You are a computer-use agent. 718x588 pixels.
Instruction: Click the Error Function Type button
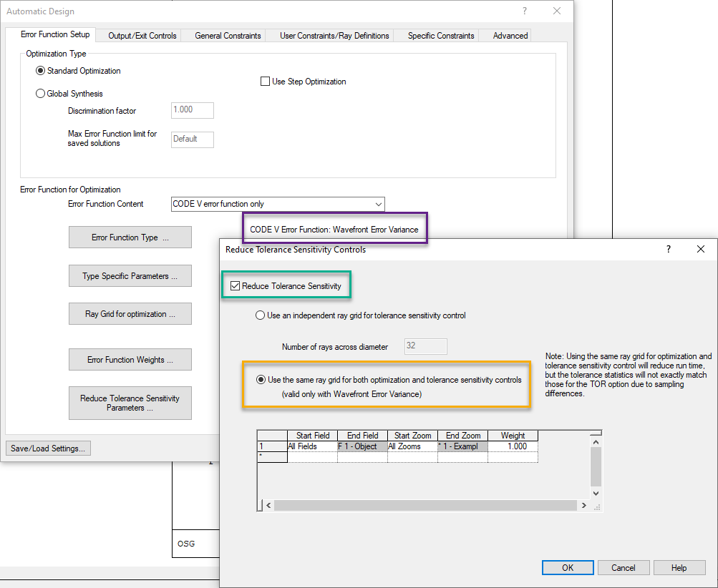(130, 237)
